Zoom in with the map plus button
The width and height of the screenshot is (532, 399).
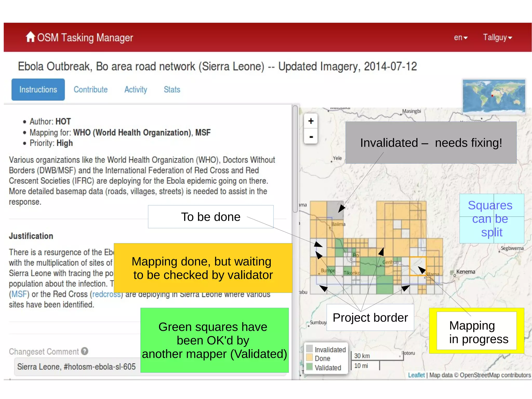point(311,121)
